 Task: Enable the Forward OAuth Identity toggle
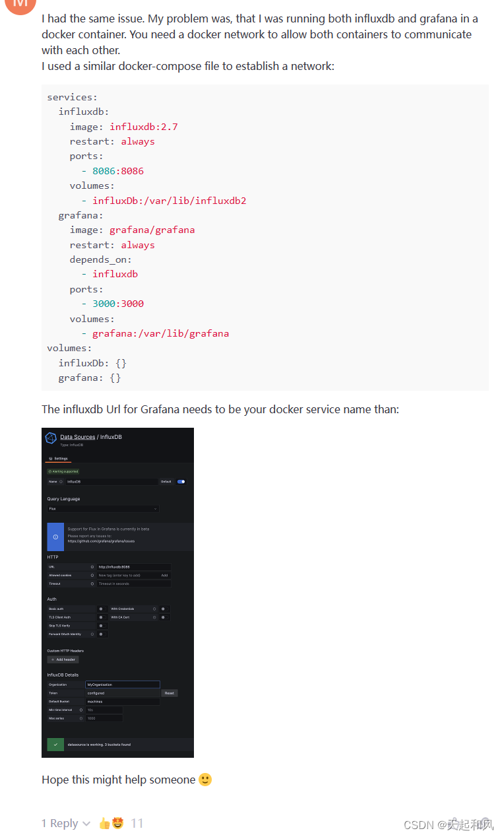click(x=102, y=634)
